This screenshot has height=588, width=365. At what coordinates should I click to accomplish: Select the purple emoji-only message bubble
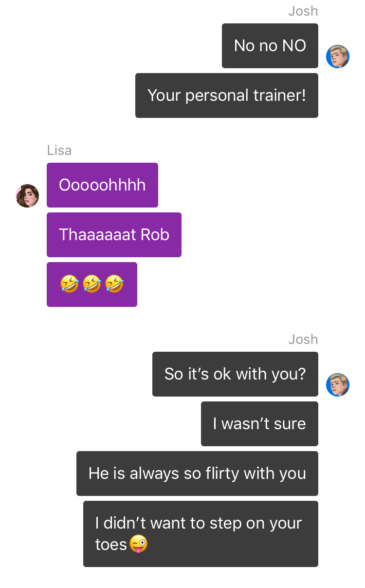point(92,285)
